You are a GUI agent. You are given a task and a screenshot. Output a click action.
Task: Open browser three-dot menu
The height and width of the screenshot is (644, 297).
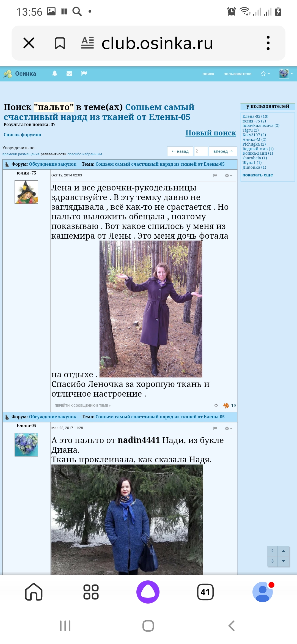click(x=268, y=43)
